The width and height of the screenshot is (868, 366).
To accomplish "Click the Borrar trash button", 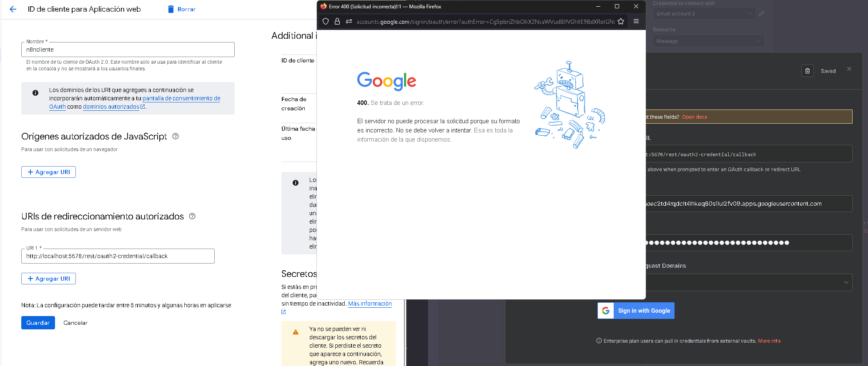I will click(181, 9).
